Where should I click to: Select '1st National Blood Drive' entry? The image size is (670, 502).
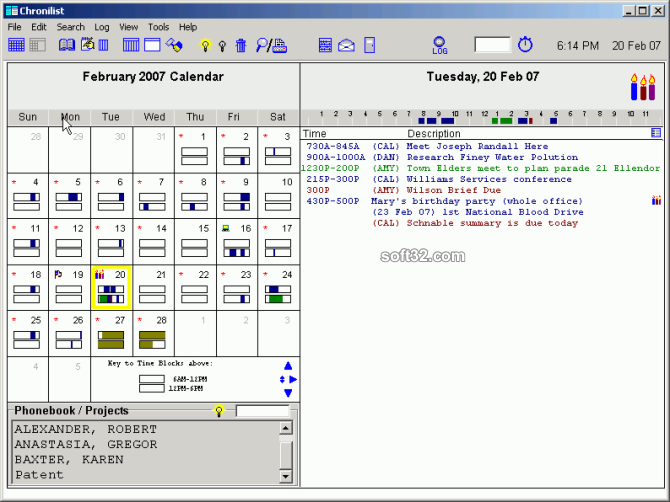tap(513, 212)
